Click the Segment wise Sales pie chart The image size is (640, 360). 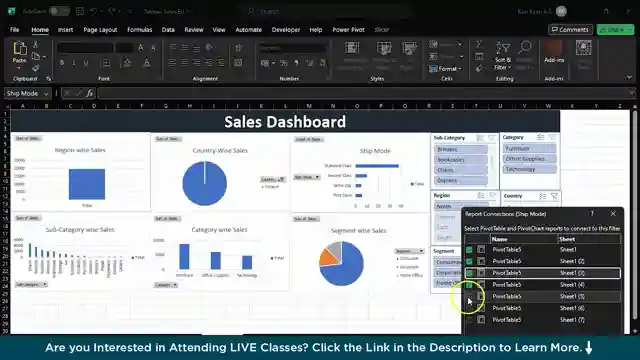coord(342,263)
